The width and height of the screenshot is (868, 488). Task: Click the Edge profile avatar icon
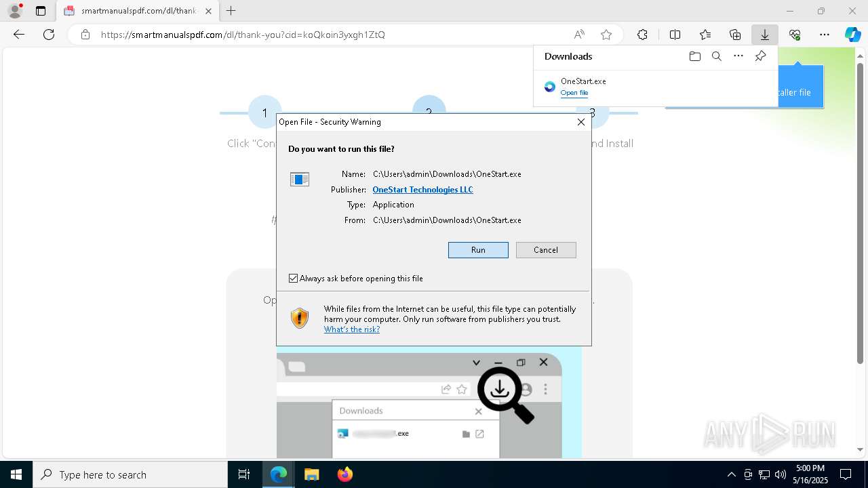click(14, 11)
